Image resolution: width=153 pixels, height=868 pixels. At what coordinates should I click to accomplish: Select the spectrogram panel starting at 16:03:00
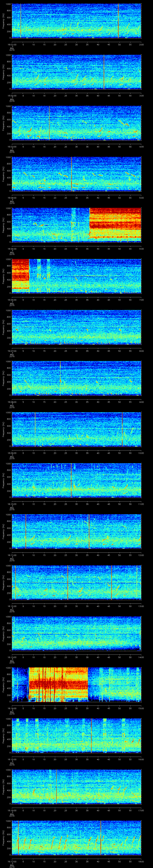(77, 123)
